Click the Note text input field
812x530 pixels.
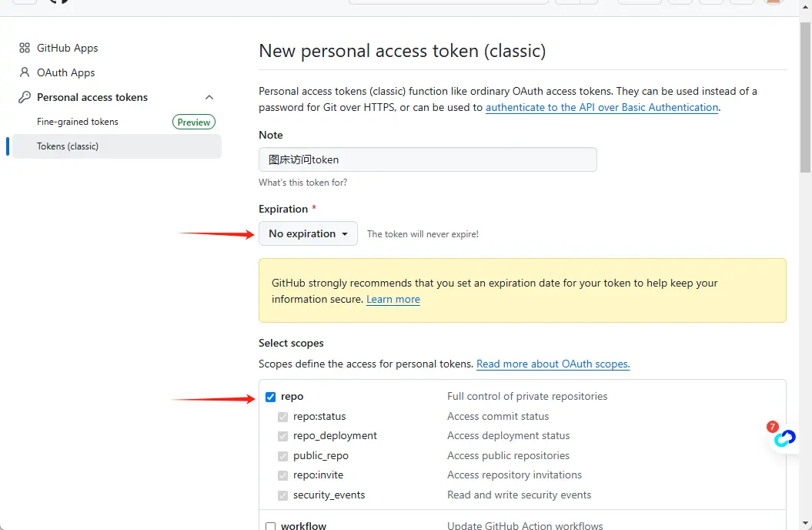pyautogui.click(x=428, y=159)
